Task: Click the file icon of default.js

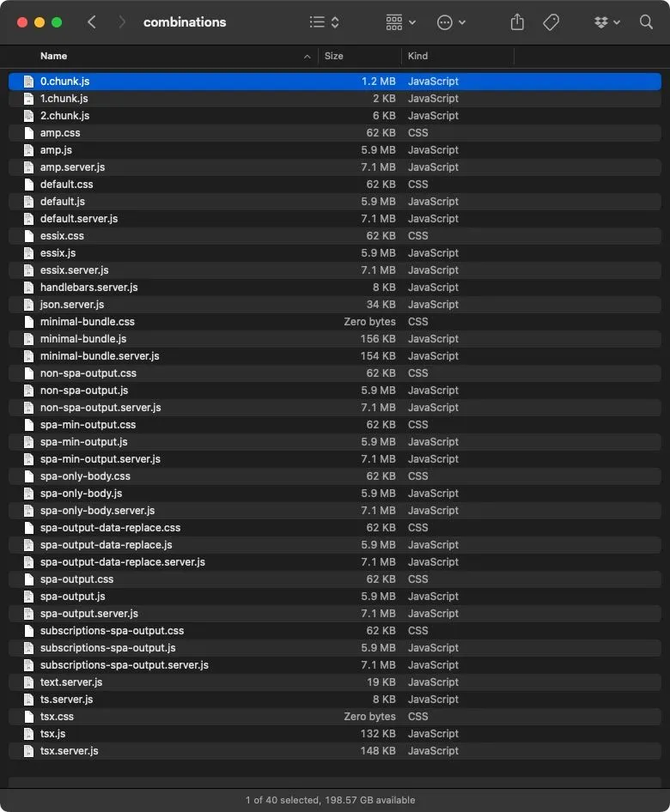Action: coord(29,202)
